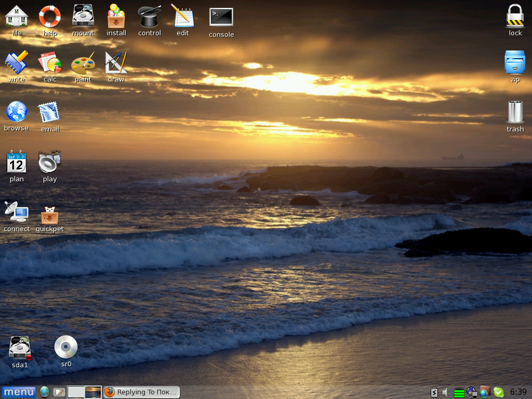Click the notepad quick-launch icon in taskbar
532x399 pixels.
tap(59, 392)
